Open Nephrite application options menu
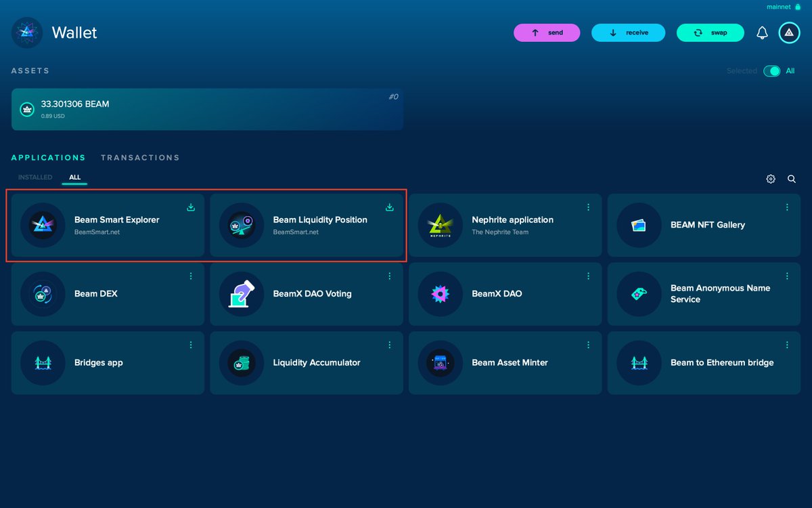This screenshot has width=812, height=508. click(589, 207)
